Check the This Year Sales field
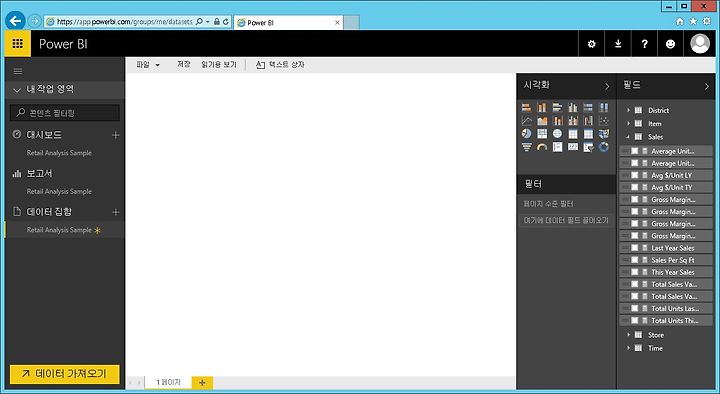720x394 pixels. 635,272
